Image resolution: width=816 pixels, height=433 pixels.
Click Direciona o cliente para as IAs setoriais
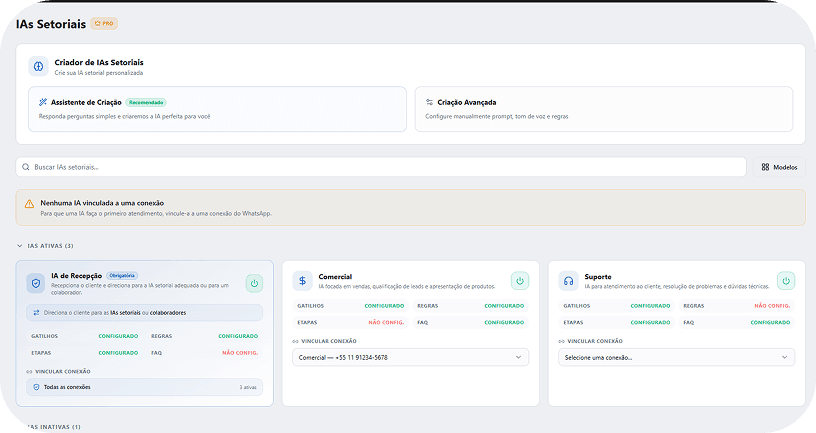[x=144, y=313]
